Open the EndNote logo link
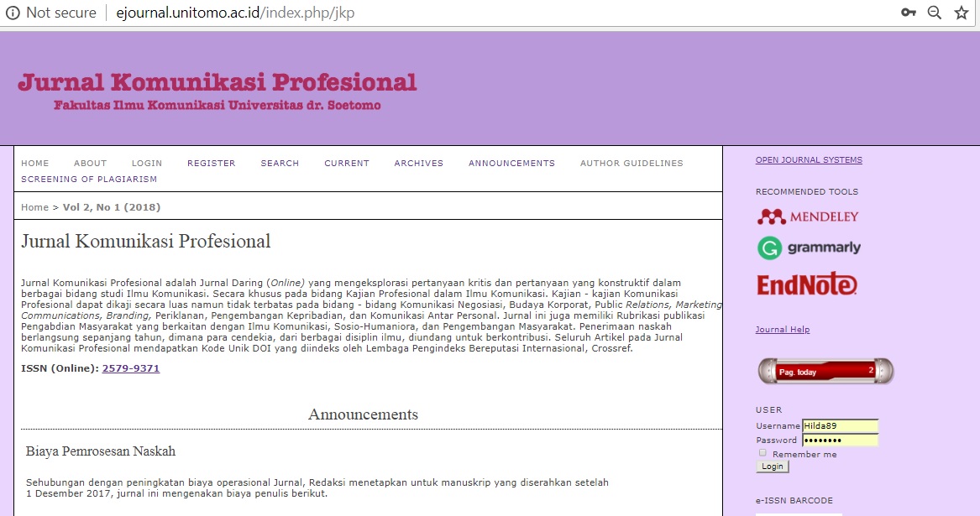Screen dimensions: 980x516 (x=806, y=285)
